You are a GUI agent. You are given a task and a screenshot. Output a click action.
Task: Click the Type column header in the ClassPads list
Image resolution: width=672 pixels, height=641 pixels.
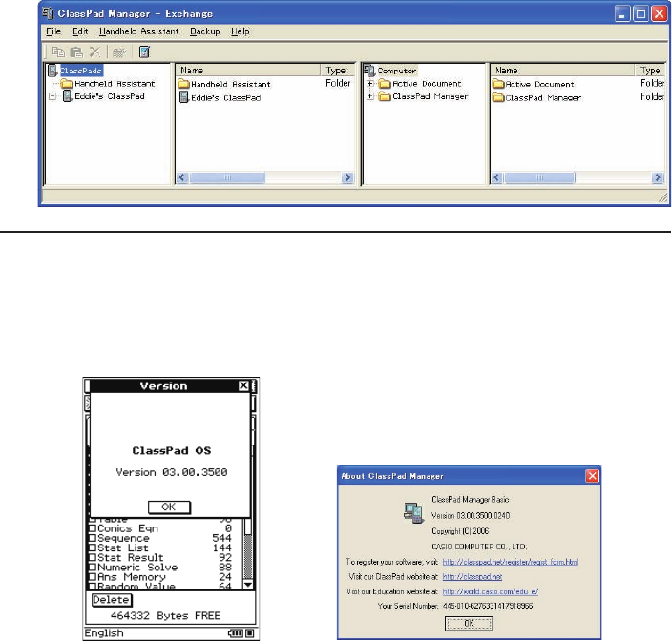[x=337, y=71]
